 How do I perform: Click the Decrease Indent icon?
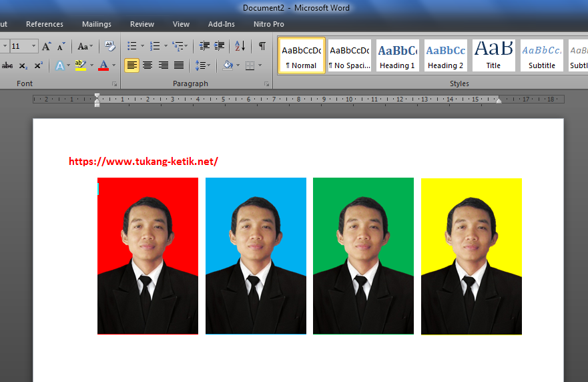point(204,46)
